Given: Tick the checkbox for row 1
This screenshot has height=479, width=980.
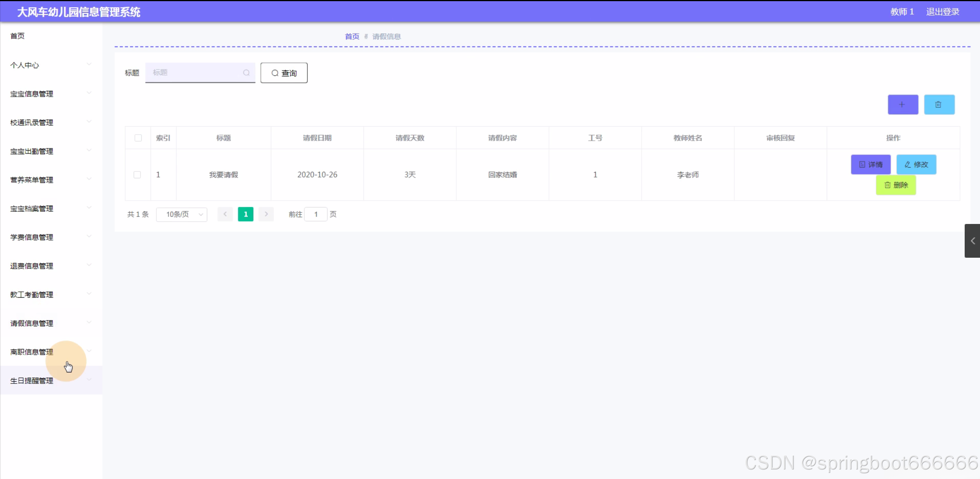Looking at the screenshot, I should (137, 174).
